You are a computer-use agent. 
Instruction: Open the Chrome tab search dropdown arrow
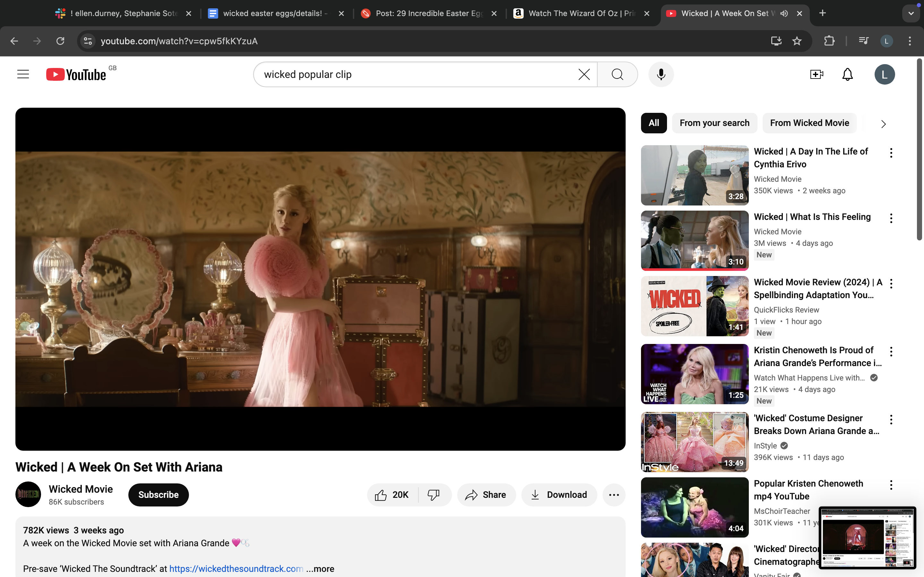911,13
